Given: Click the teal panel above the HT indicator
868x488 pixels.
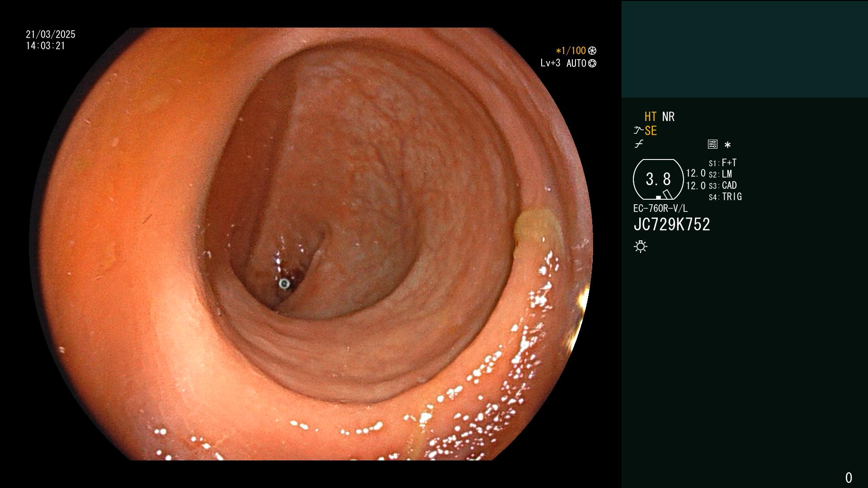Looking at the screenshot, I should click(x=745, y=49).
